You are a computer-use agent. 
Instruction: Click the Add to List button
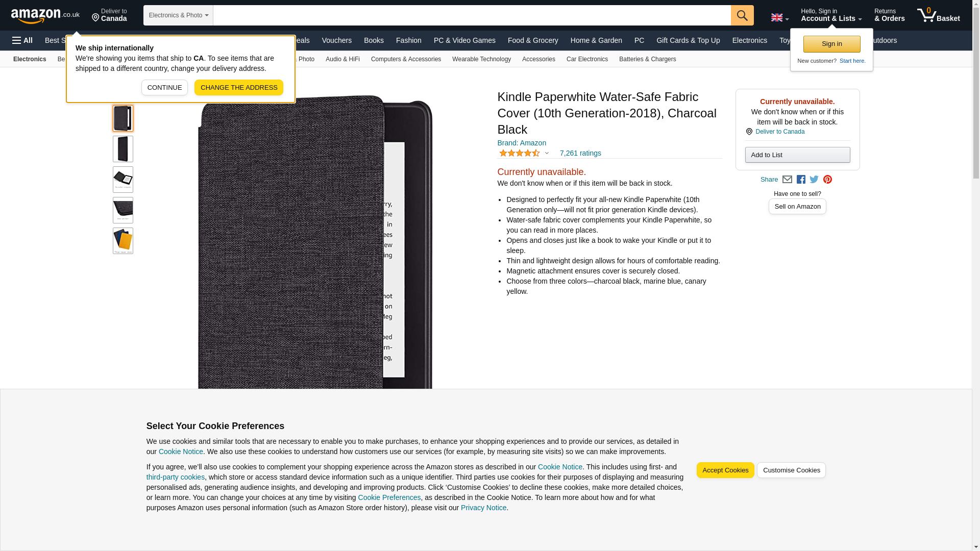(797, 155)
